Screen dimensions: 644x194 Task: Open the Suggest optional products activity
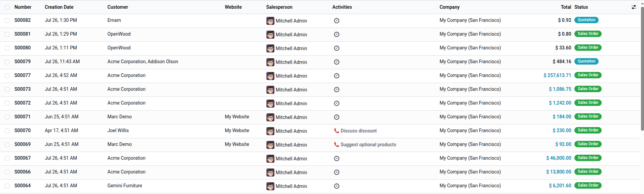coord(368,145)
